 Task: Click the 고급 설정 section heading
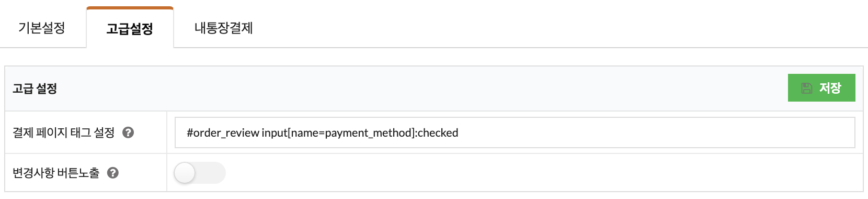[35, 89]
